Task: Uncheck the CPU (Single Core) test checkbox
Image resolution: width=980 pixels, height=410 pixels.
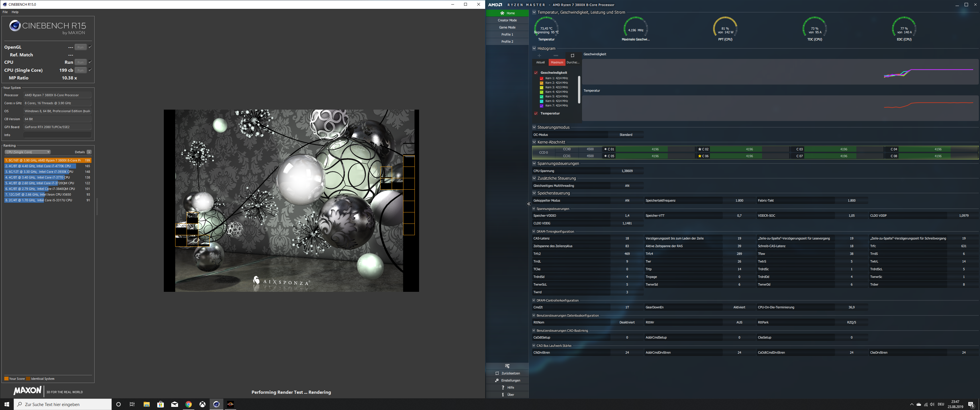Action: point(90,70)
